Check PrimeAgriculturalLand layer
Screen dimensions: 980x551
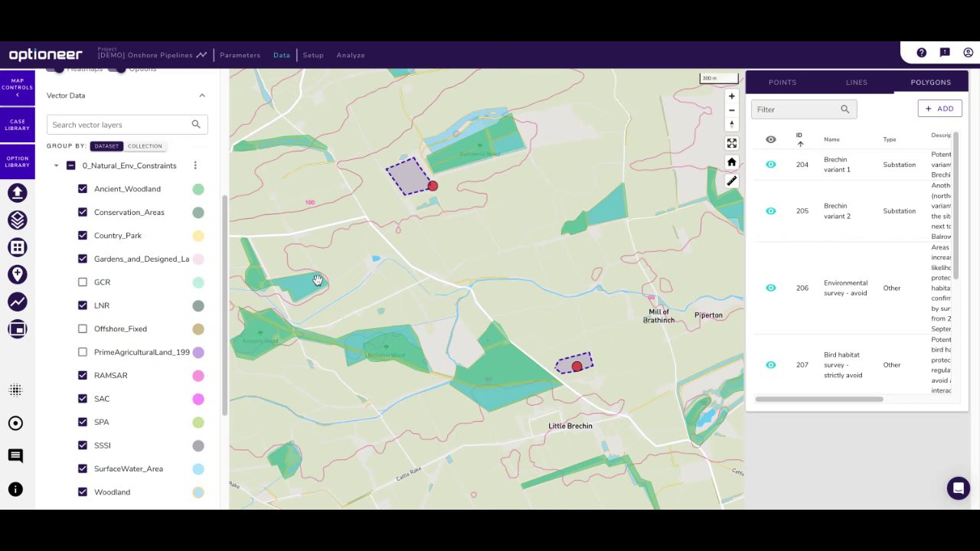click(x=83, y=352)
